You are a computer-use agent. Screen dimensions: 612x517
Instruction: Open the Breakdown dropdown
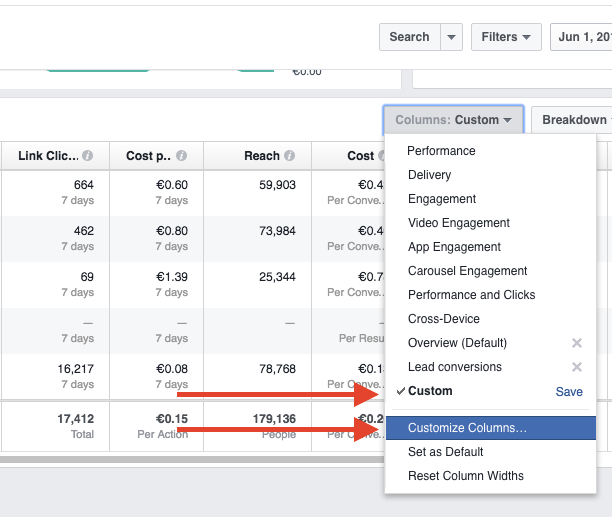tap(572, 119)
